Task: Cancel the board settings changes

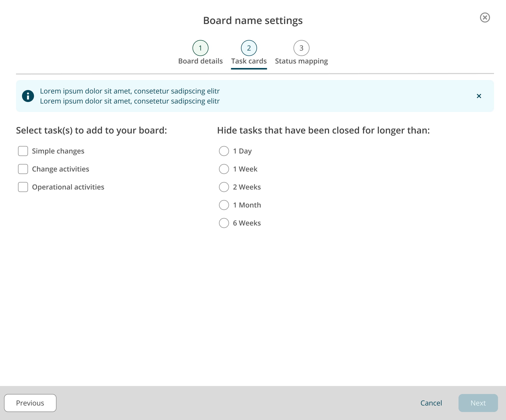Action: 431,403
